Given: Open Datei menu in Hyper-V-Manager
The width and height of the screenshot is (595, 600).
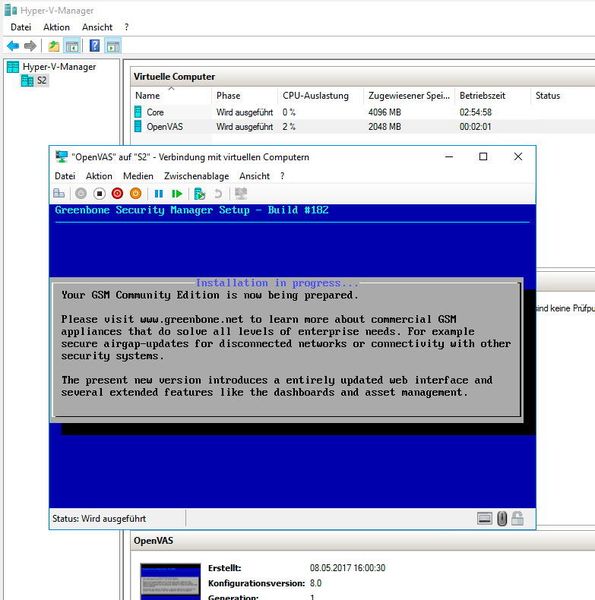Looking at the screenshot, I should coord(21,27).
